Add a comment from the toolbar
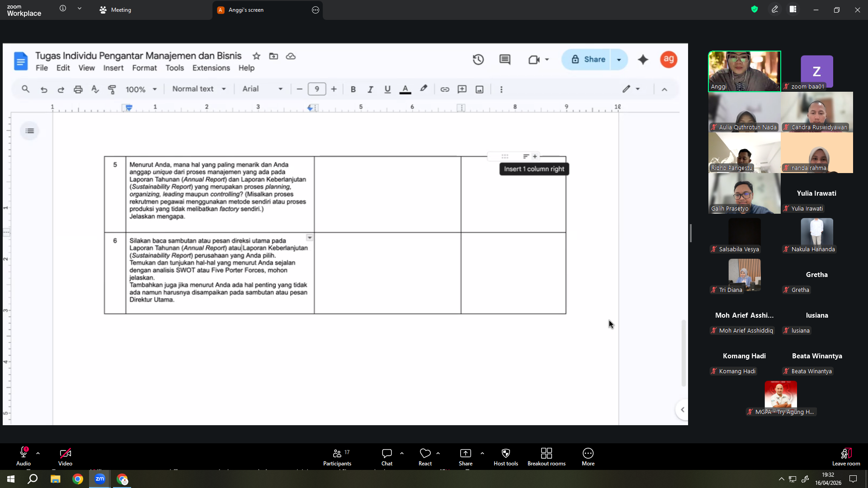Viewport: 868px width, 488px height. pyautogui.click(x=462, y=89)
